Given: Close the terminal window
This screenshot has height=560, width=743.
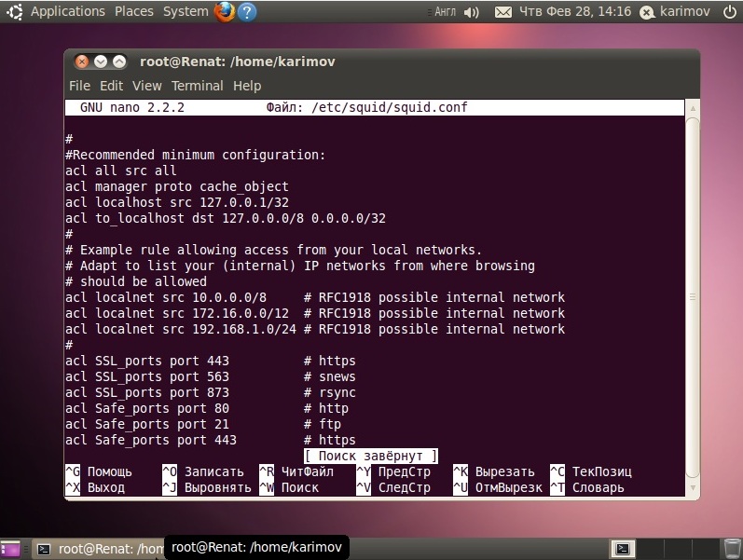Looking at the screenshot, I should (x=82, y=61).
